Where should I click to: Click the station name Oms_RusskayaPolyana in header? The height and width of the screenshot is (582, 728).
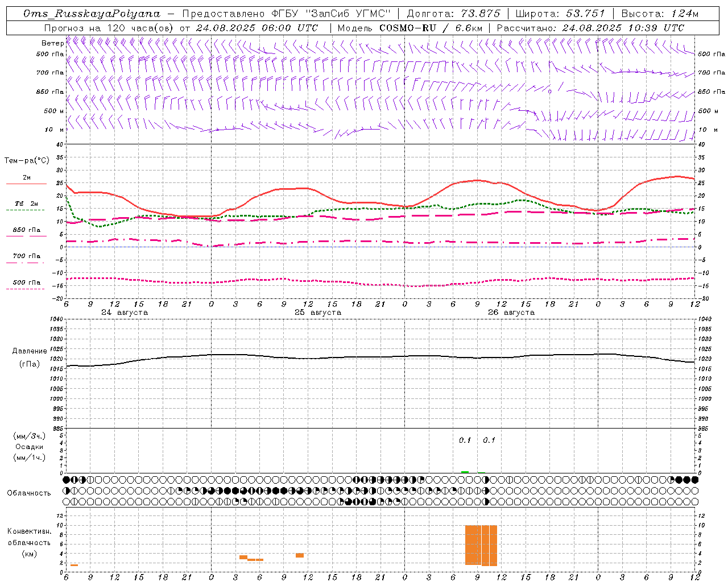pyautogui.click(x=92, y=14)
